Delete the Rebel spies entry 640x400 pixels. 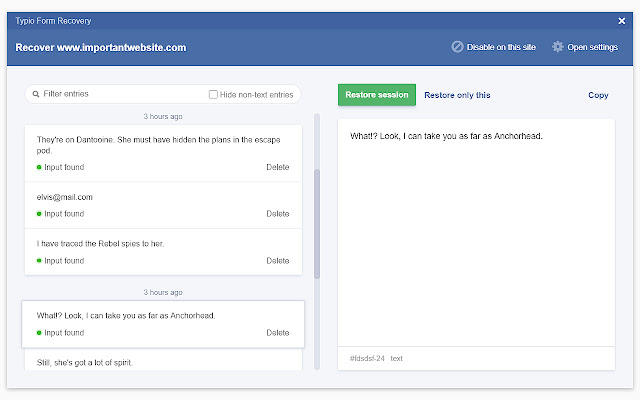tap(277, 261)
